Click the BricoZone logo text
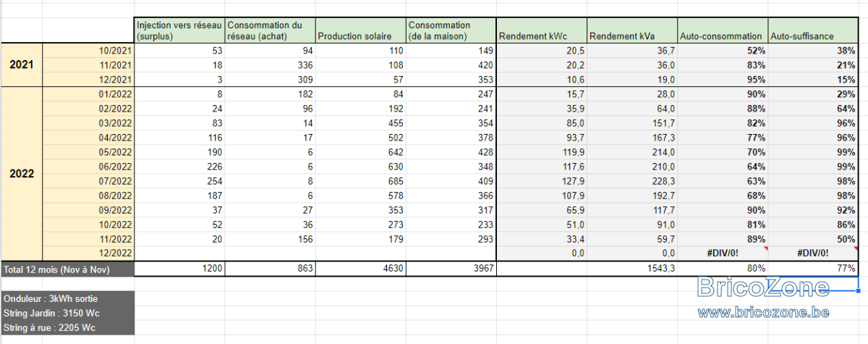This screenshot has width=868, height=344. tap(763, 288)
